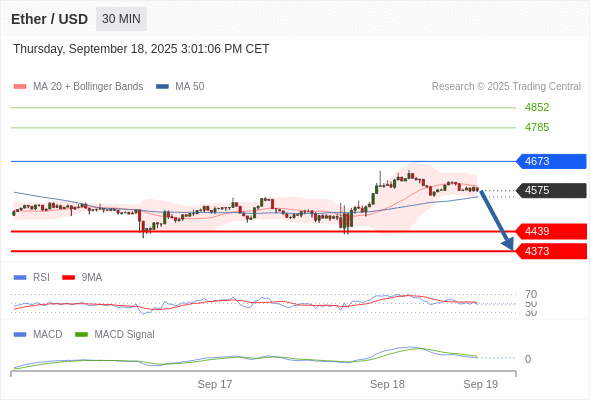This screenshot has width=590, height=400.
Task: Click the green 4785 resistance label
Action: pyautogui.click(x=537, y=127)
